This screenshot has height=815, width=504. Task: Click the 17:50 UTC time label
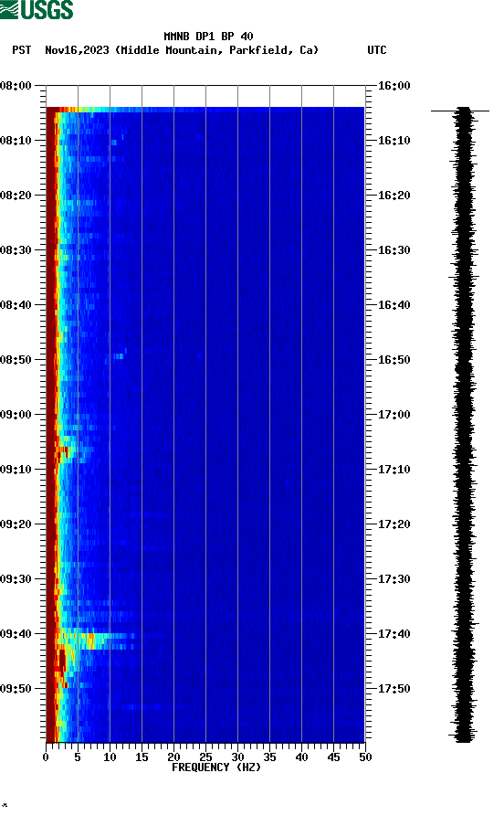click(394, 689)
